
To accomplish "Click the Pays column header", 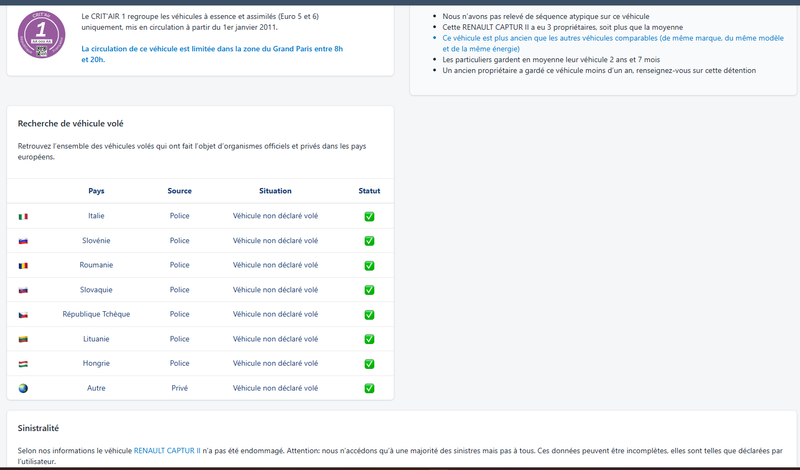I will pyautogui.click(x=96, y=191).
